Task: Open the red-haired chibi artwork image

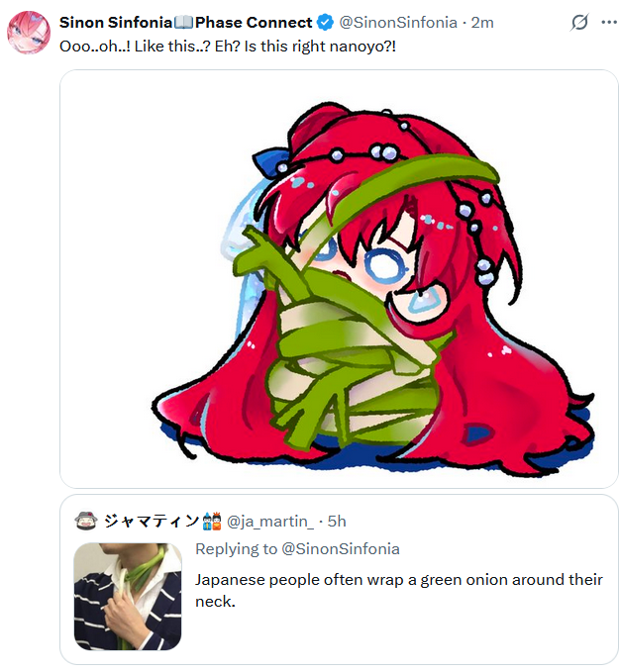Action: tap(339, 279)
